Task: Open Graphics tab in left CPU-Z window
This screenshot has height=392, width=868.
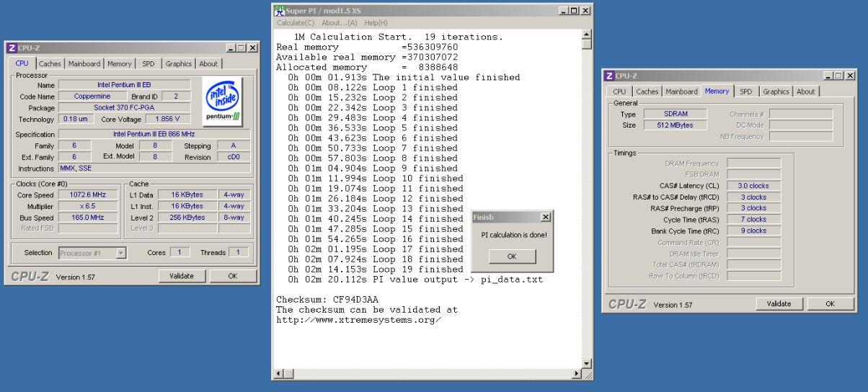Action: pyautogui.click(x=179, y=63)
